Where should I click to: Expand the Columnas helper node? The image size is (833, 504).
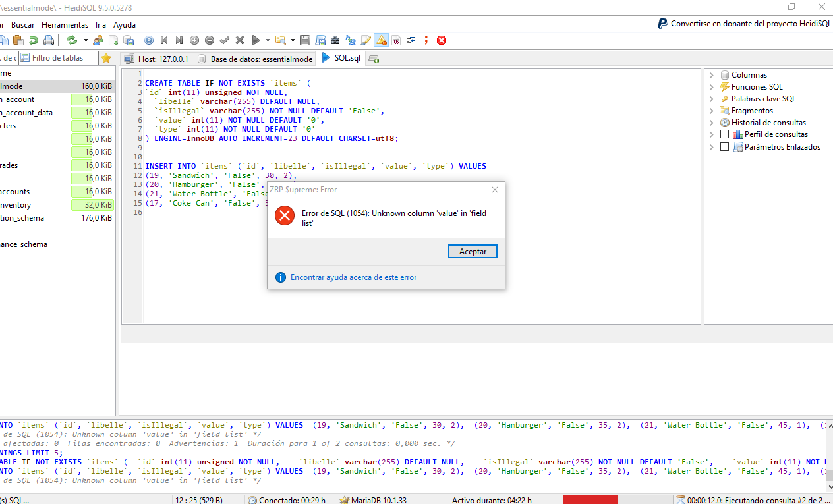pos(712,75)
